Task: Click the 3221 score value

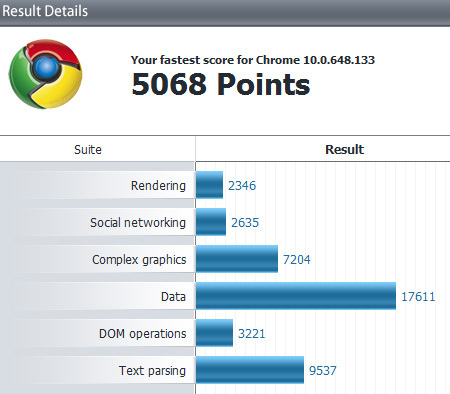Action: (x=252, y=334)
